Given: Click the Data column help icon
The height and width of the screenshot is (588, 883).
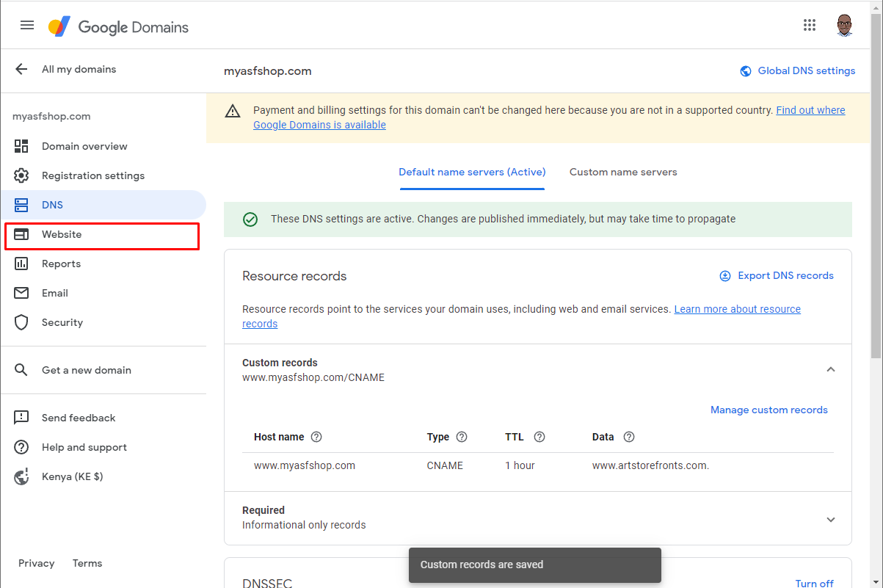Looking at the screenshot, I should click(x=629, y=437).
